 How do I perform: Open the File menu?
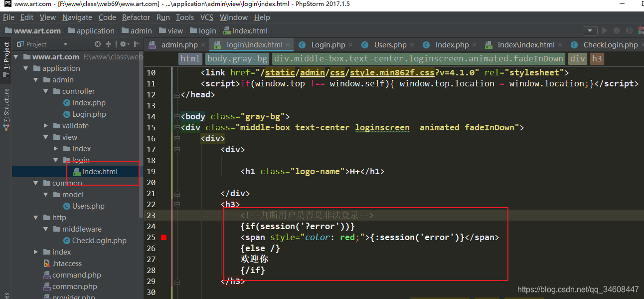8,17
